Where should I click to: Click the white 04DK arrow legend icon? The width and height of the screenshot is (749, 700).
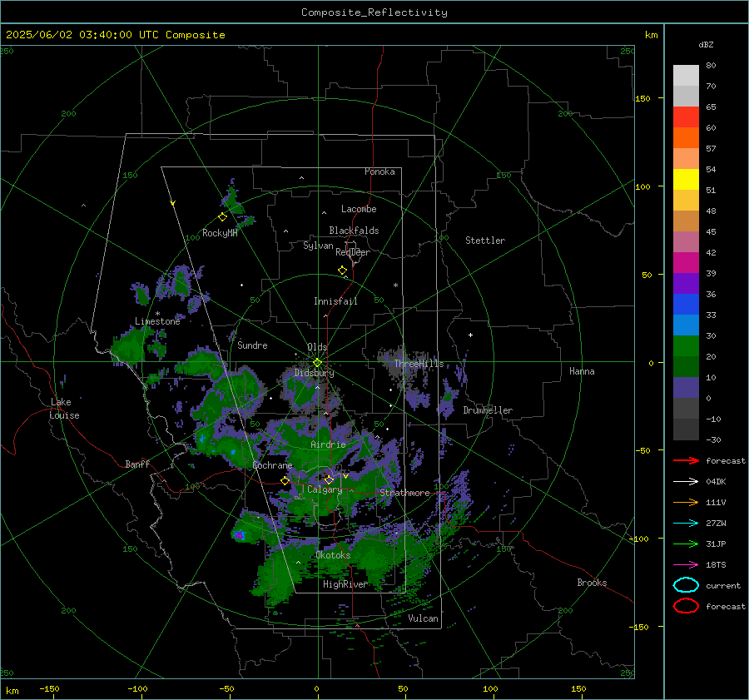coord(686,481)
